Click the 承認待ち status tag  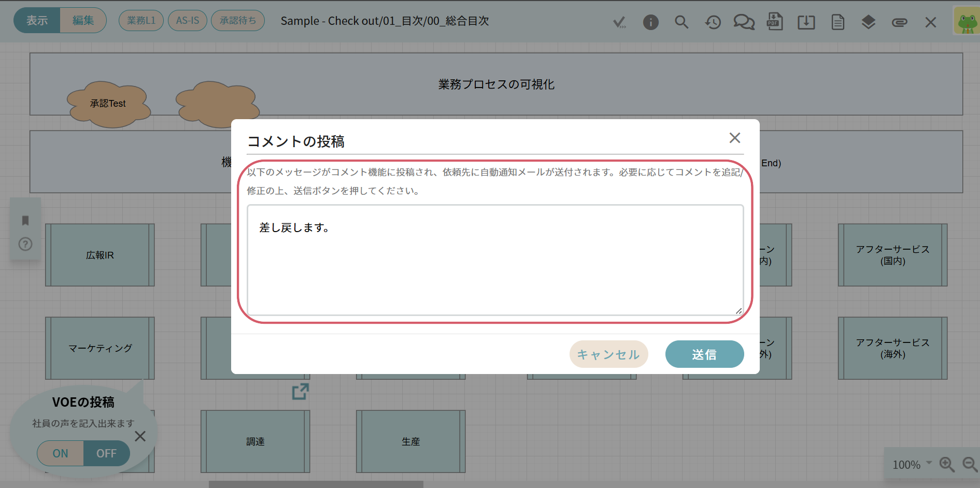point(238,21)
